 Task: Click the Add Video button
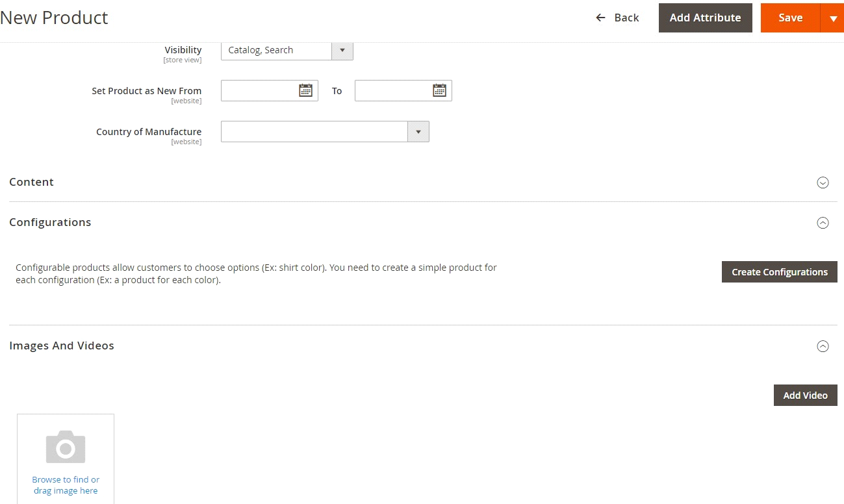coord(805,395)
